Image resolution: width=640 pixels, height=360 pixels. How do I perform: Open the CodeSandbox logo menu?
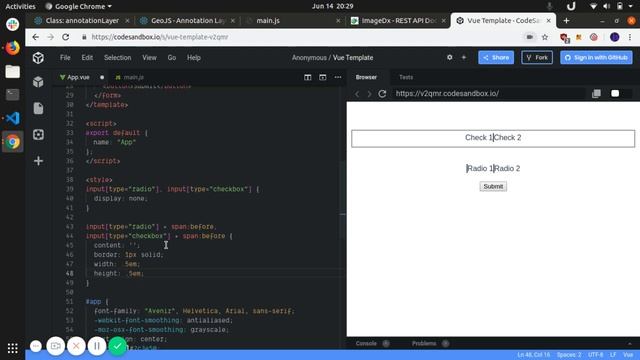38,58
